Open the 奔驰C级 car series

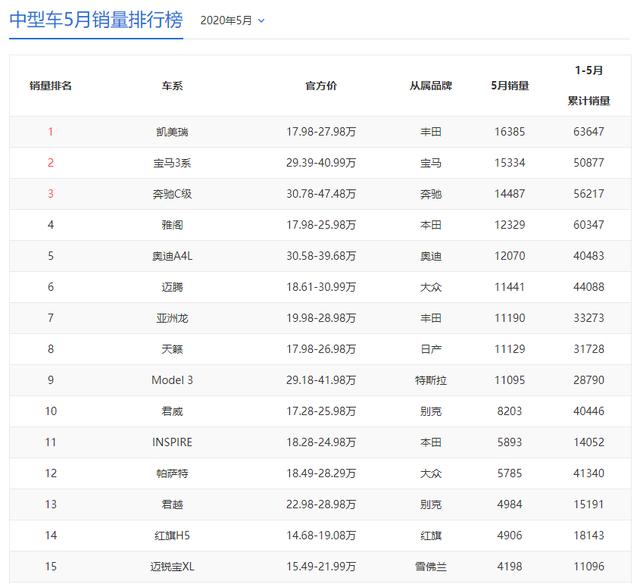click(172, 194)
